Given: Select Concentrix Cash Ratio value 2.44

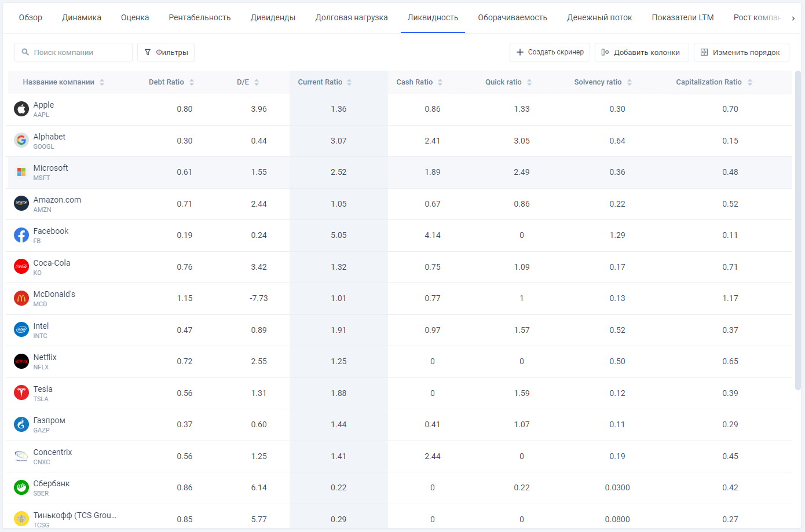Looking at the screenshot, I should tap(433, 456).
